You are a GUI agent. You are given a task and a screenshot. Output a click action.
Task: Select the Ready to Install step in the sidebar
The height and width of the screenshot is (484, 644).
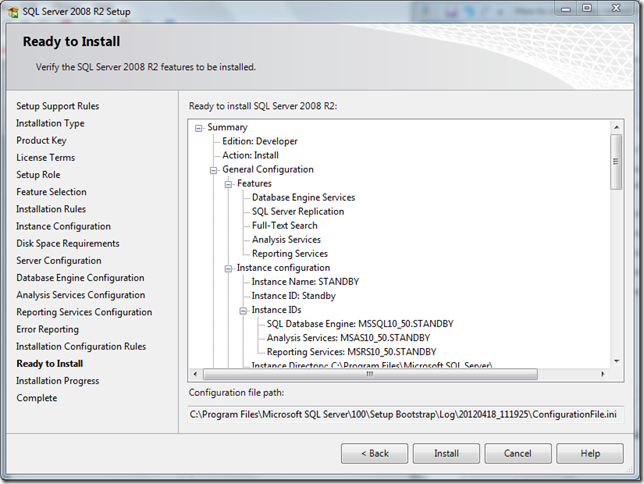(50, 364)
